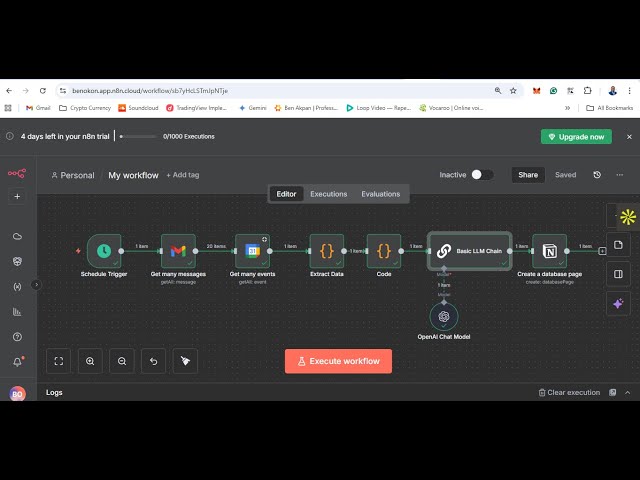Click the yellow asterisk extension icon
This screenshot has width=640, height=480.
coord(628,217)
